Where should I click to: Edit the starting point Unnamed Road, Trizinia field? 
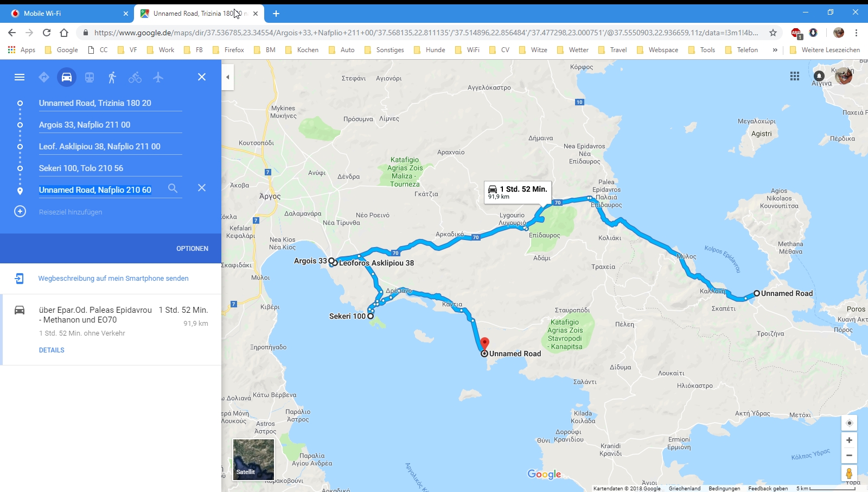click(110, 103)
